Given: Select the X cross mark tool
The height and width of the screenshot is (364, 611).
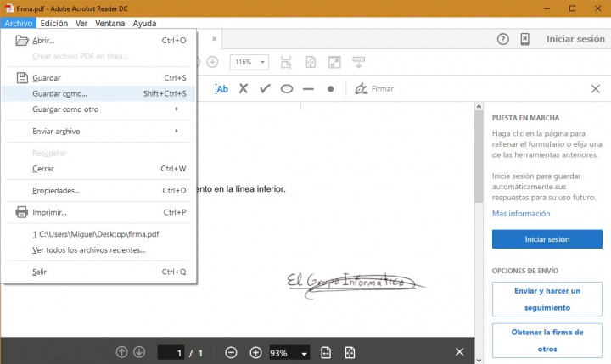Looking at the screenshot, I should click(x=244, y=89).
